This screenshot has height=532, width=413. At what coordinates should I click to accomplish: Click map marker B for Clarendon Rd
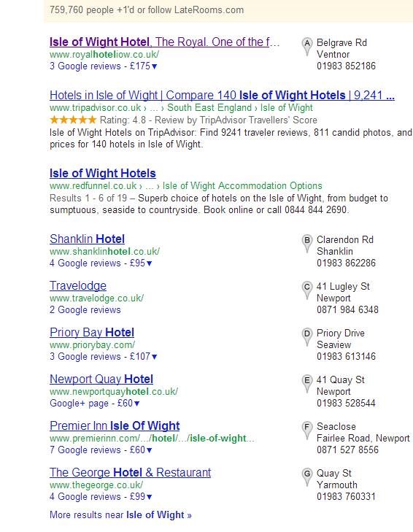click(x=306, y=244)
